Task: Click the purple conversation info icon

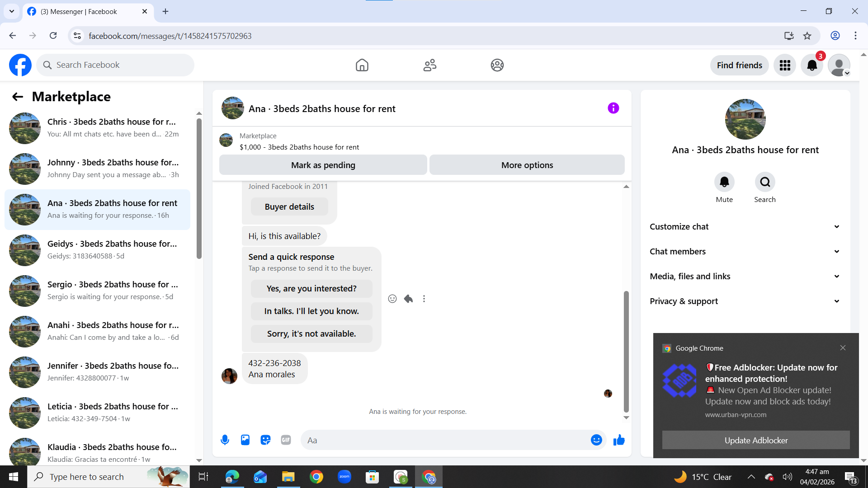Action: tap(613, 108)
